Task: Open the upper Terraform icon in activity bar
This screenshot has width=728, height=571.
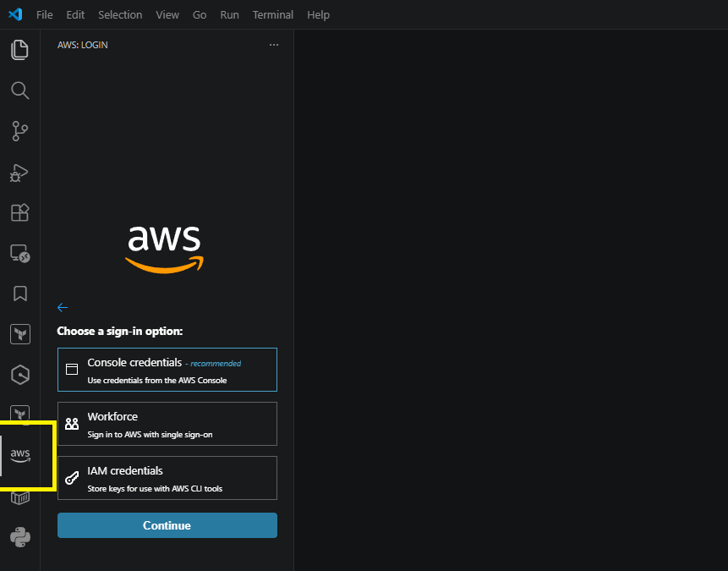Action: [x=20, y=334]
